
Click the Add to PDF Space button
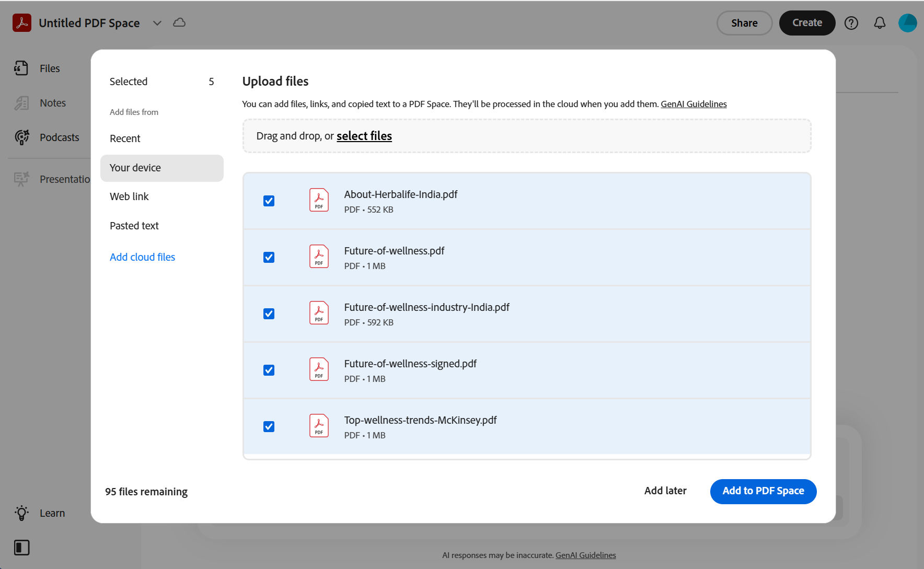tap(763, 491)
